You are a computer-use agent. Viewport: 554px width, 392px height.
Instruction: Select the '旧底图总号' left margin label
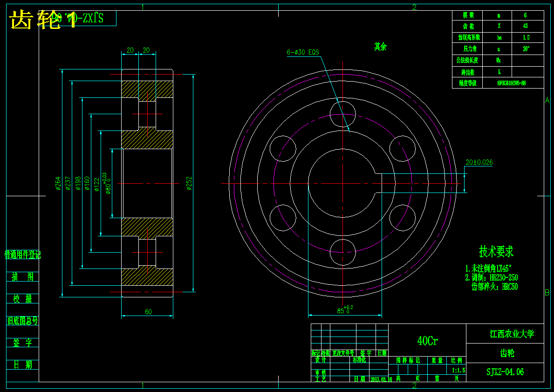23,321
